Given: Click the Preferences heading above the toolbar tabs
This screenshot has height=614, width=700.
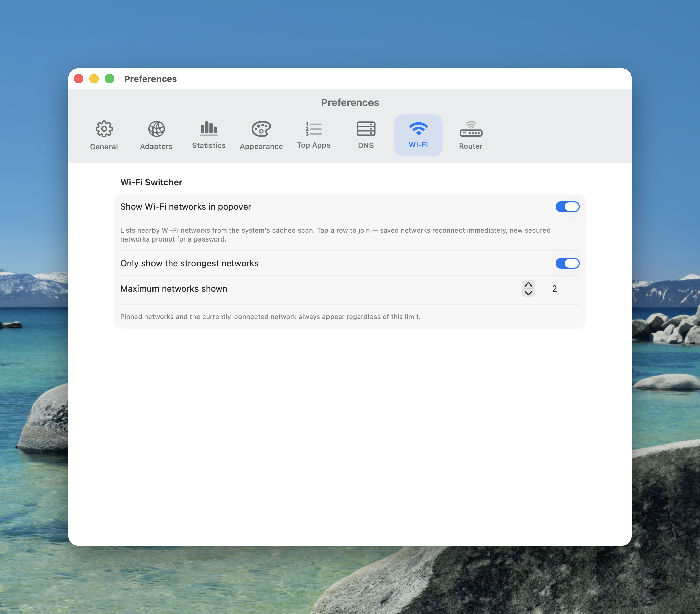Looking at the screenshot, I should pos(350,102).
